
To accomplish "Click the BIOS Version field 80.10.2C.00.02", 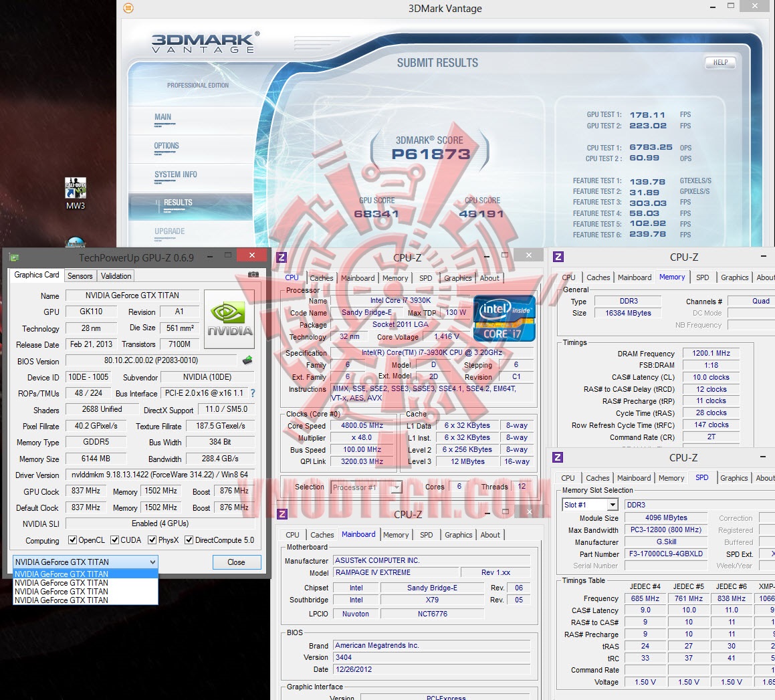I will [x=150, y=360].
